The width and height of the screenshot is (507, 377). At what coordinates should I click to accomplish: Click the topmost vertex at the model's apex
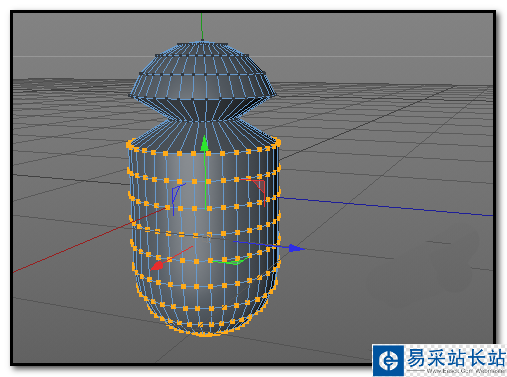(202, 41)
